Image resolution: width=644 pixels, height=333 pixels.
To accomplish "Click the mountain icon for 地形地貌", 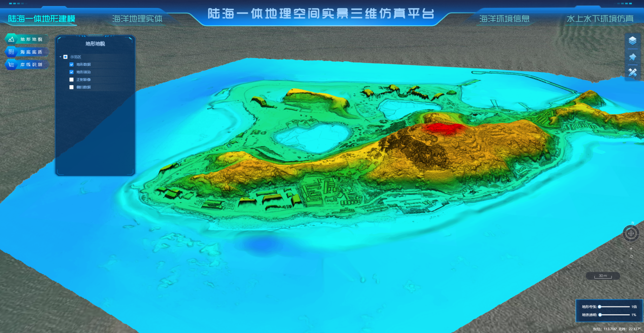I will (x=12, y=40).
